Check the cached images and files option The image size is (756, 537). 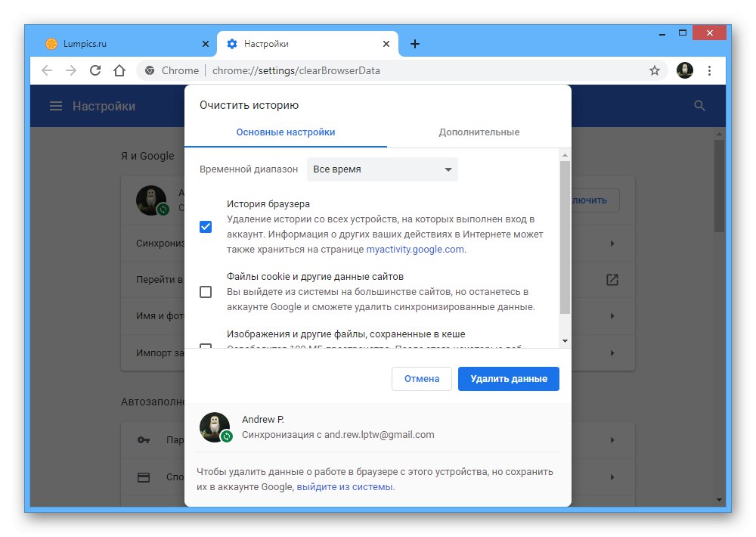click(206, 346)
